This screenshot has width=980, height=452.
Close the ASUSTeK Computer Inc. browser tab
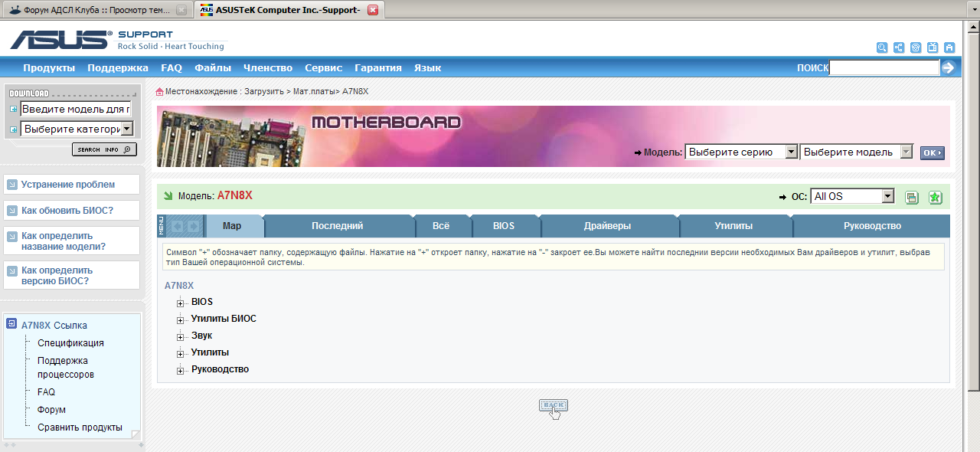click(372, 10)
